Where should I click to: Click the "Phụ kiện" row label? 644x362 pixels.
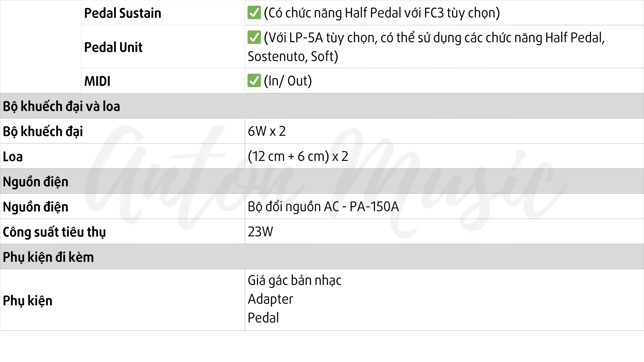click(x=28, y=301)
